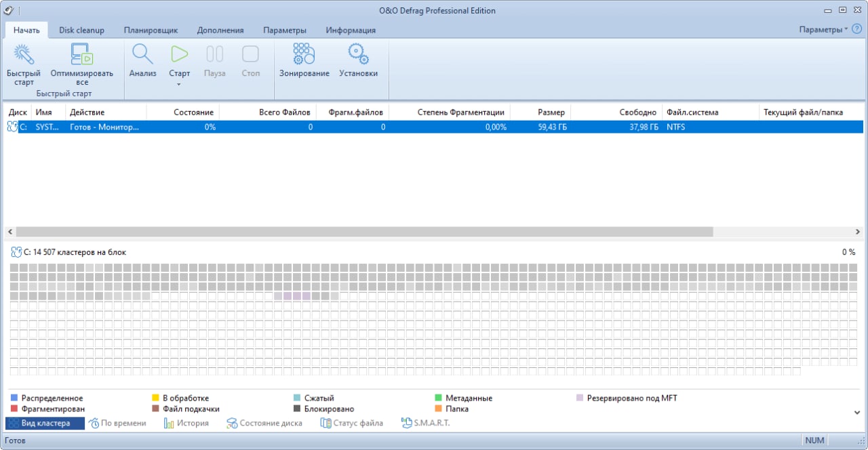
Task: Open the Планировщик ribbon tab
Action: 151,30
